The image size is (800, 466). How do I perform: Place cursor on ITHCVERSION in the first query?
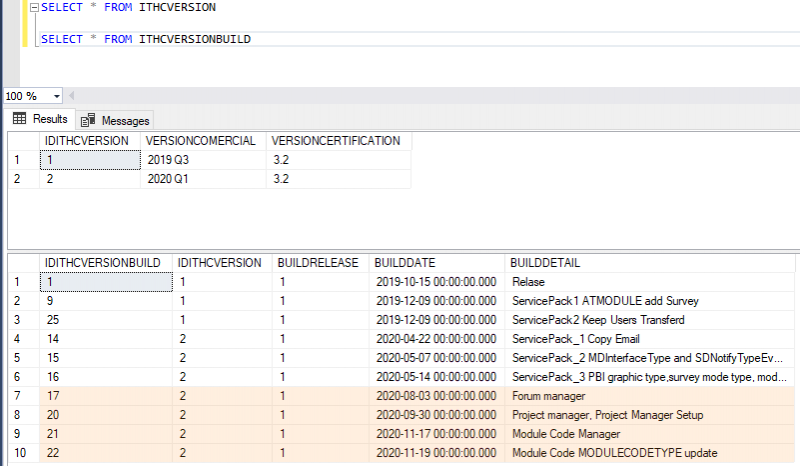click(x=177, y=8)
